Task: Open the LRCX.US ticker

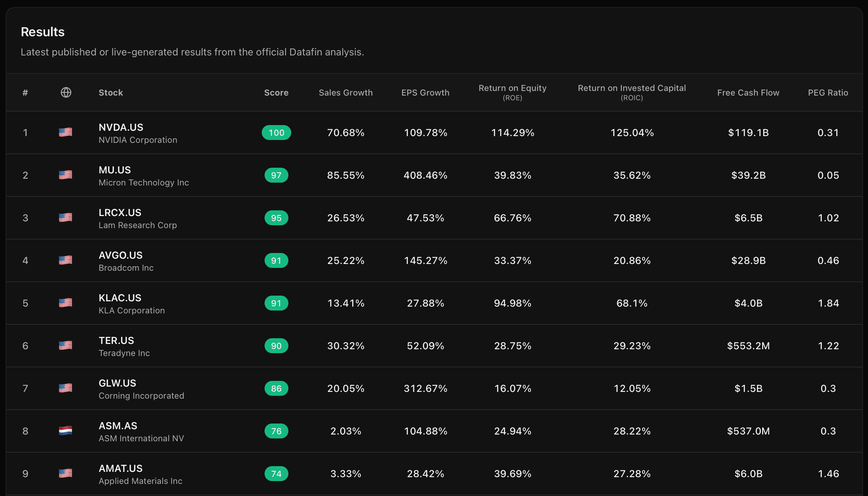Action: (x=120, y=212)
